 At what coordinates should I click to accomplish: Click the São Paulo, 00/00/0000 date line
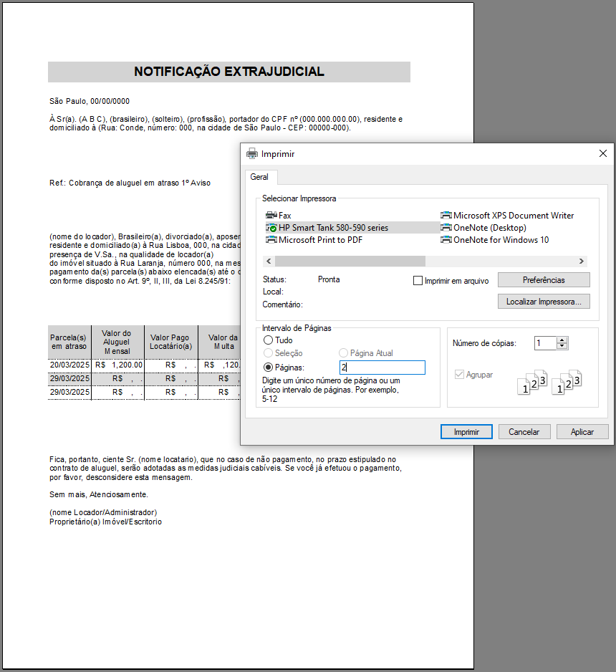[90, 101]
